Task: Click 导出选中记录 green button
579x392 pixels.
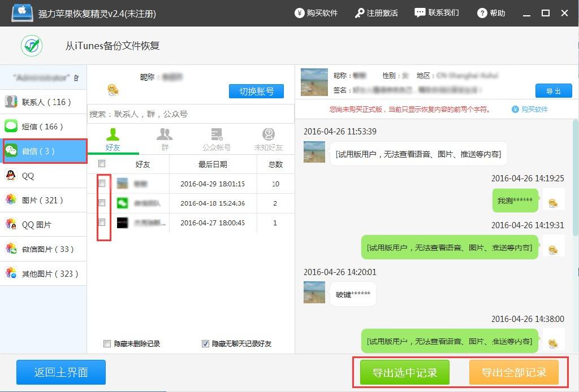Action: pos(405,372)
